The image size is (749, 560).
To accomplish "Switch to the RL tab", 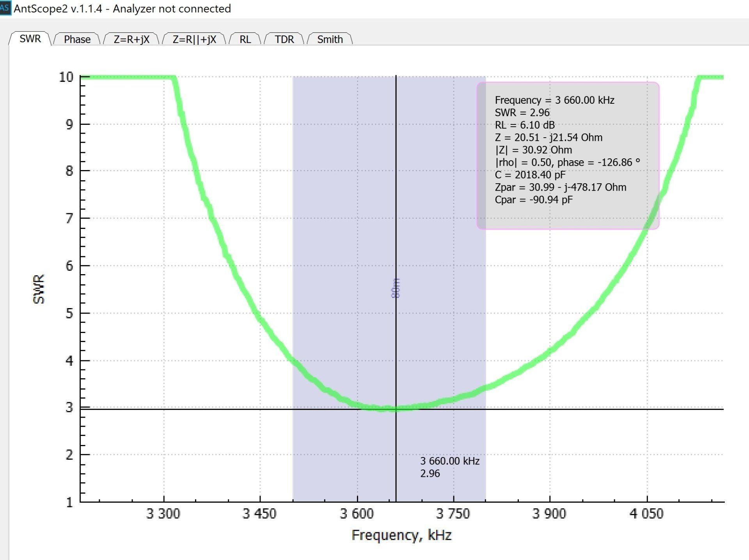I will 245,39.
